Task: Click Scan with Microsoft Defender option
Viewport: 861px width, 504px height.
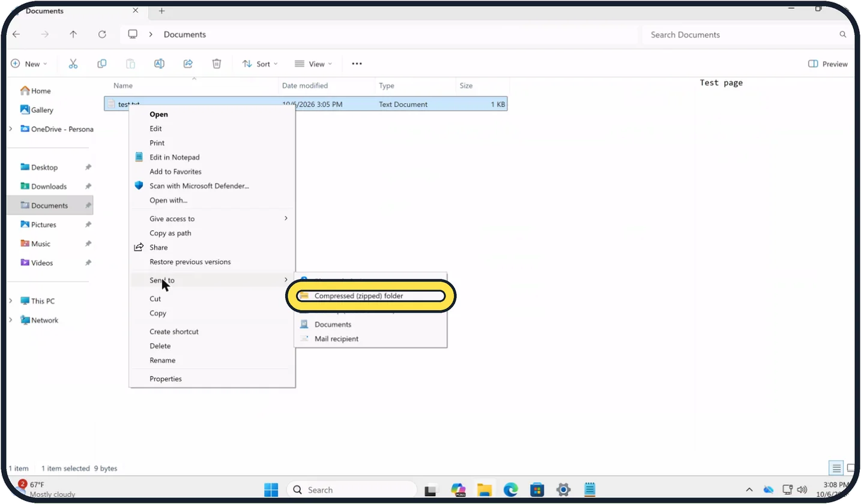Action: click(212, 186)
